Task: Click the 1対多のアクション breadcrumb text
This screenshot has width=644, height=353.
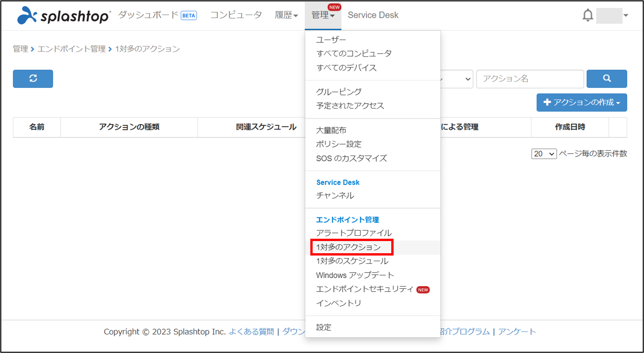Action: coord(147,49)
